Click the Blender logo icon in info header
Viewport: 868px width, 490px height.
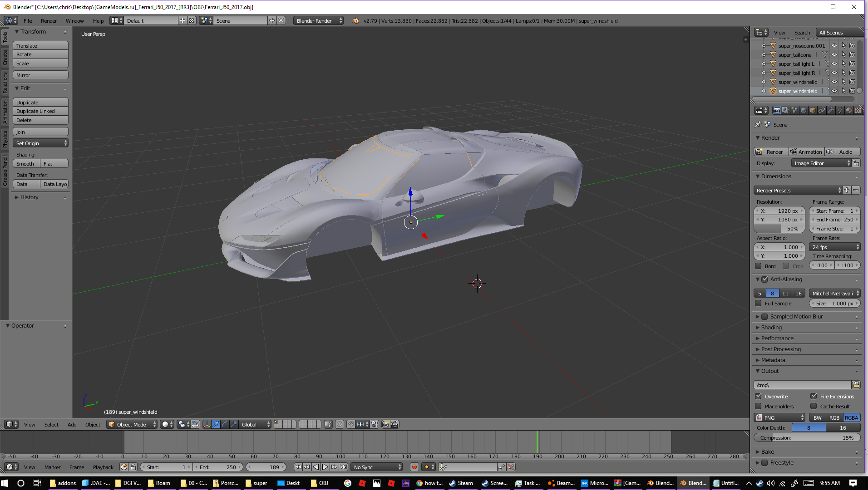355,20
